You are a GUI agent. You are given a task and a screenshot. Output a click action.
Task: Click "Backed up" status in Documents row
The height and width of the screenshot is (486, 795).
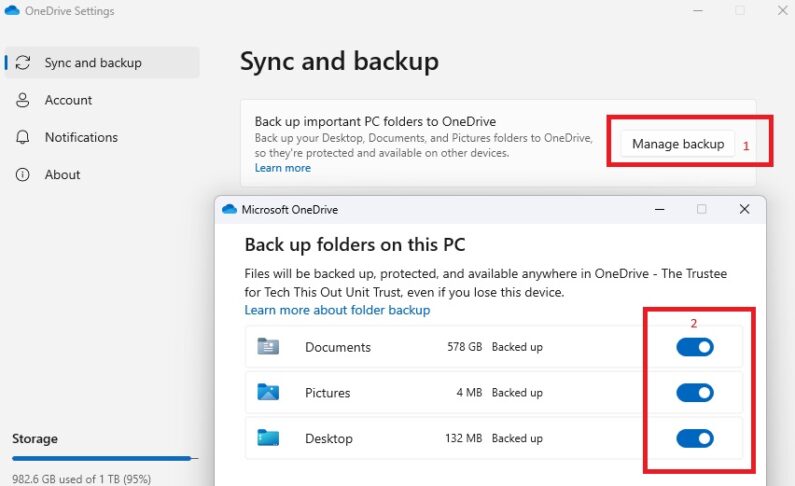(517, 347)
